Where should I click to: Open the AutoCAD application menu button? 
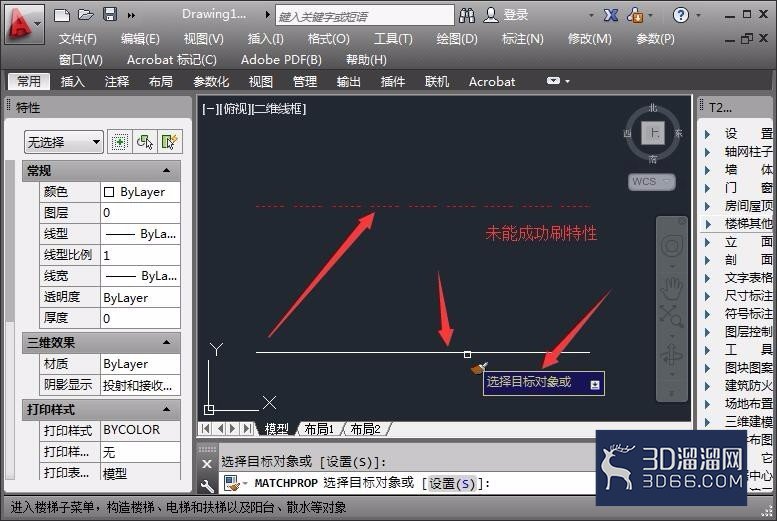click(23, 23)
